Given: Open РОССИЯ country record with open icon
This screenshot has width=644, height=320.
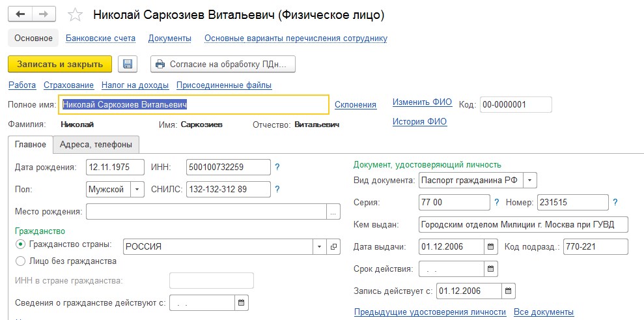Looking at the screenshot, I should tap(333, 247).
